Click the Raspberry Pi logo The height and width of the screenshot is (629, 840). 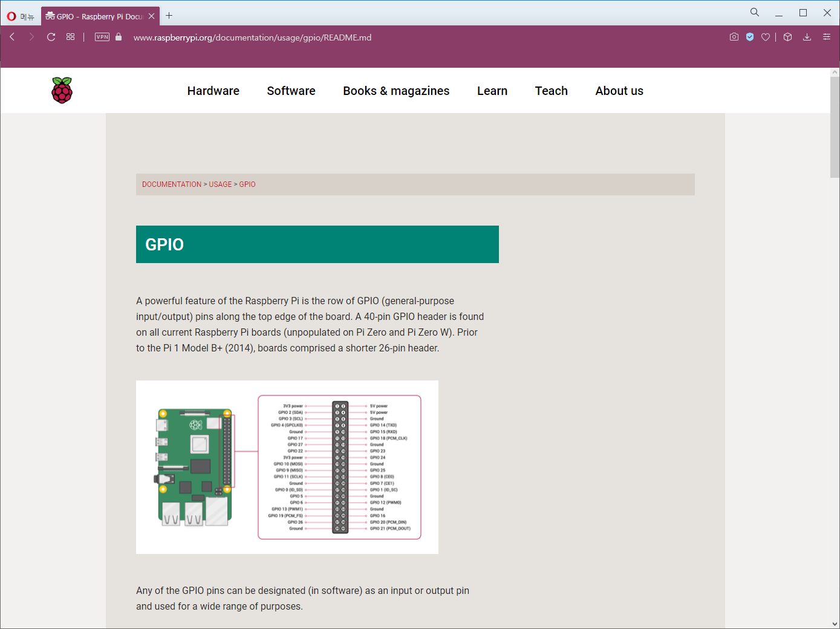click(62, 90)
